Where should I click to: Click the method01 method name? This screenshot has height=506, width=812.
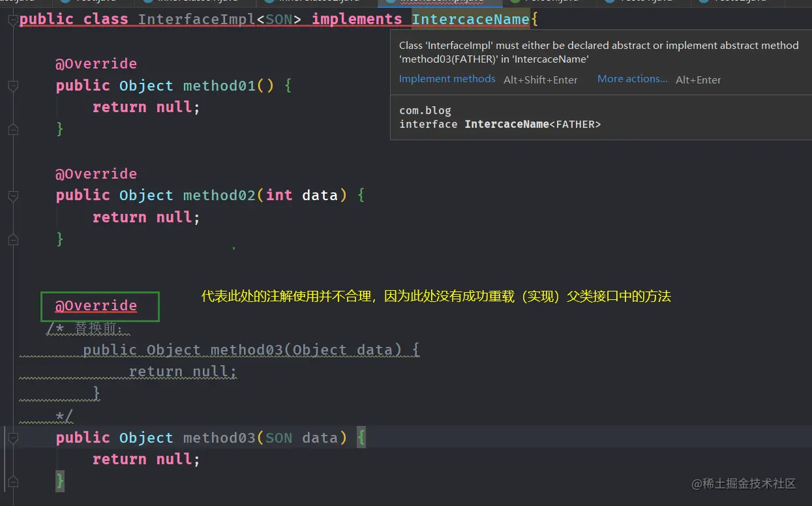[219, 85]
